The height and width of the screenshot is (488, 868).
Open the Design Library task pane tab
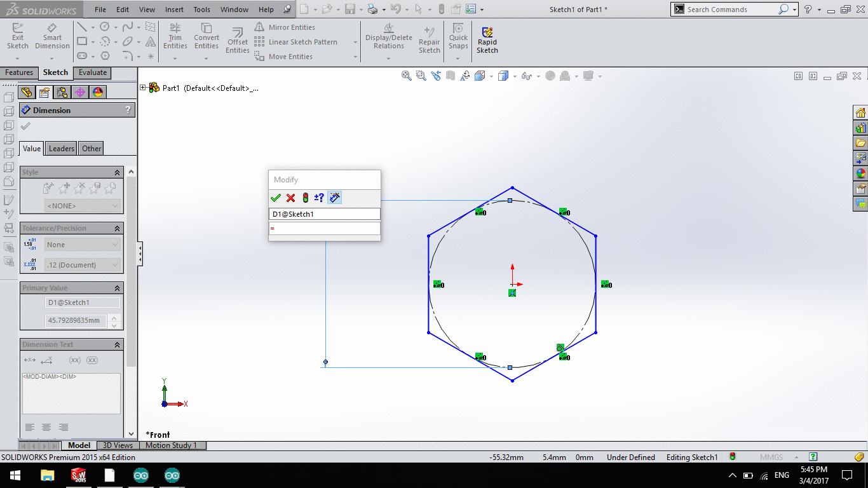click(x=860, y=128)
